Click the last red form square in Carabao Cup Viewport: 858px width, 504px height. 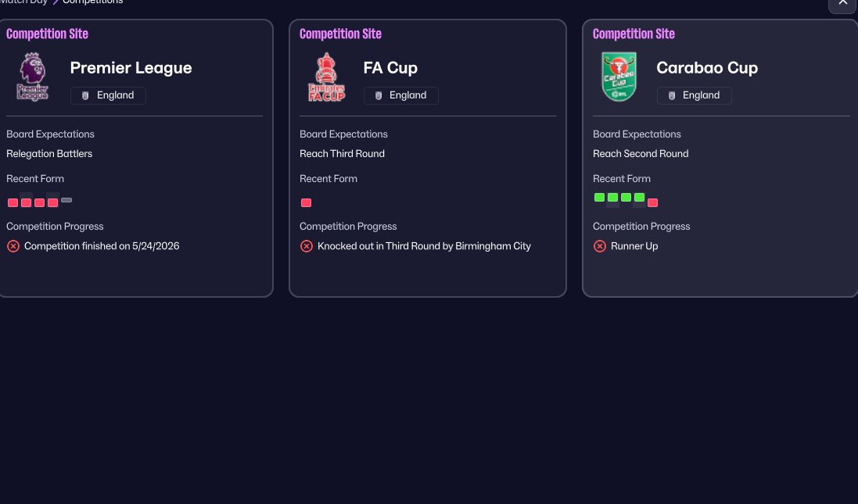(652, 203)
